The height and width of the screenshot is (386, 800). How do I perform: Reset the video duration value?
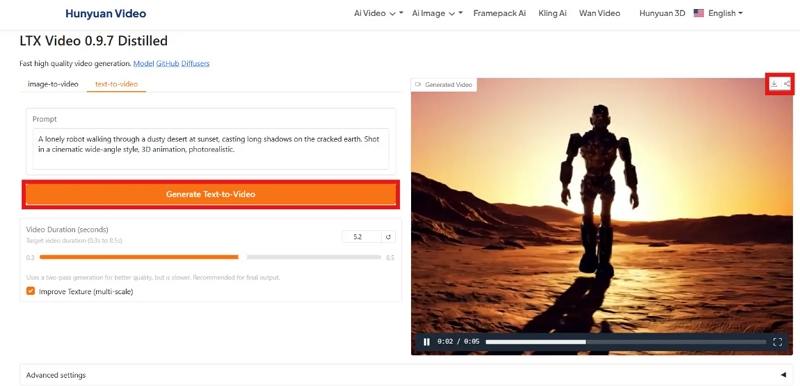388,237
